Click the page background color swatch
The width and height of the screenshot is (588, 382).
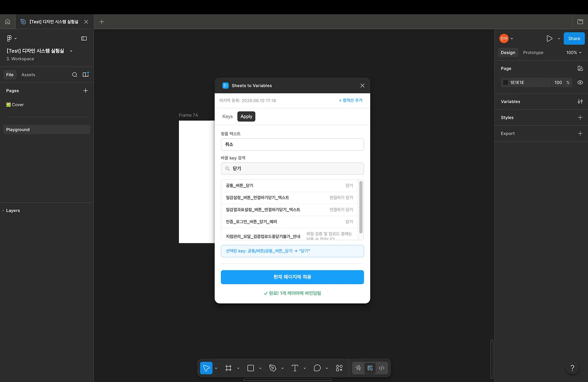[505, 83]
